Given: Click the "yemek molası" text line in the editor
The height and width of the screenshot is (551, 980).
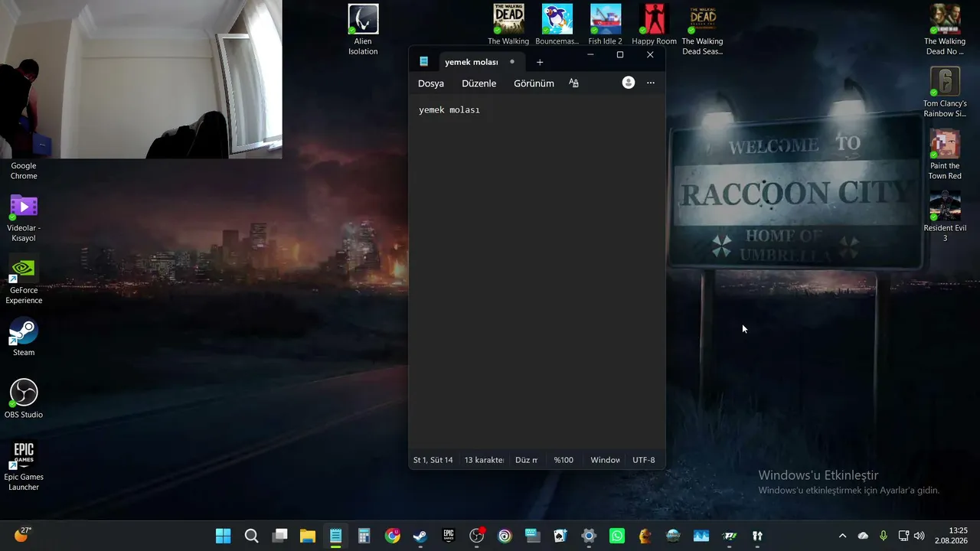Looking at the screenshot, I should click(449, 110).
